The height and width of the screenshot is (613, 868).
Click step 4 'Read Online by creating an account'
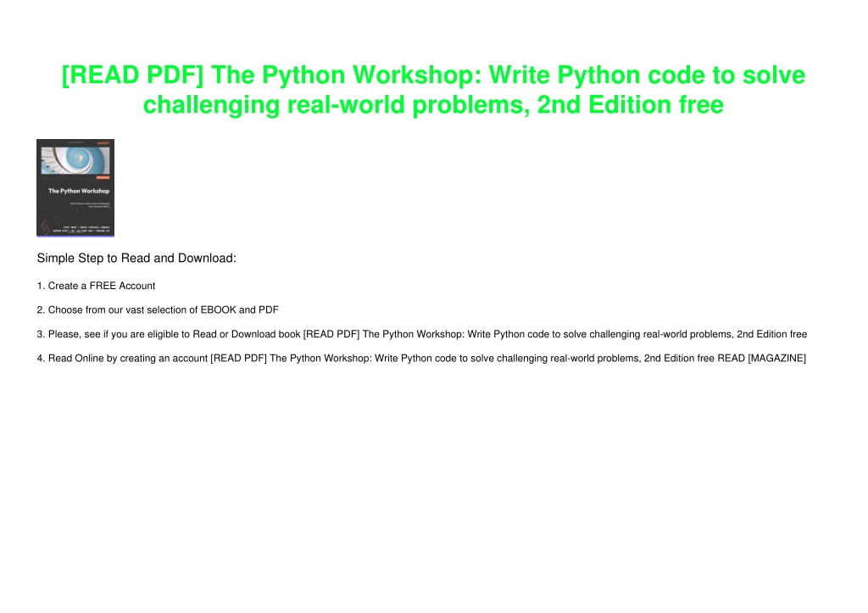pyautogui.click(x=421, y=359)
